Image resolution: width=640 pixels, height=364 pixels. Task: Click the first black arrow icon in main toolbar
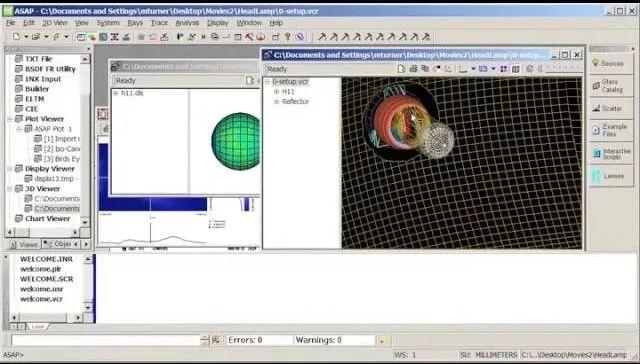pyautogui.click(x=322, y=37)
